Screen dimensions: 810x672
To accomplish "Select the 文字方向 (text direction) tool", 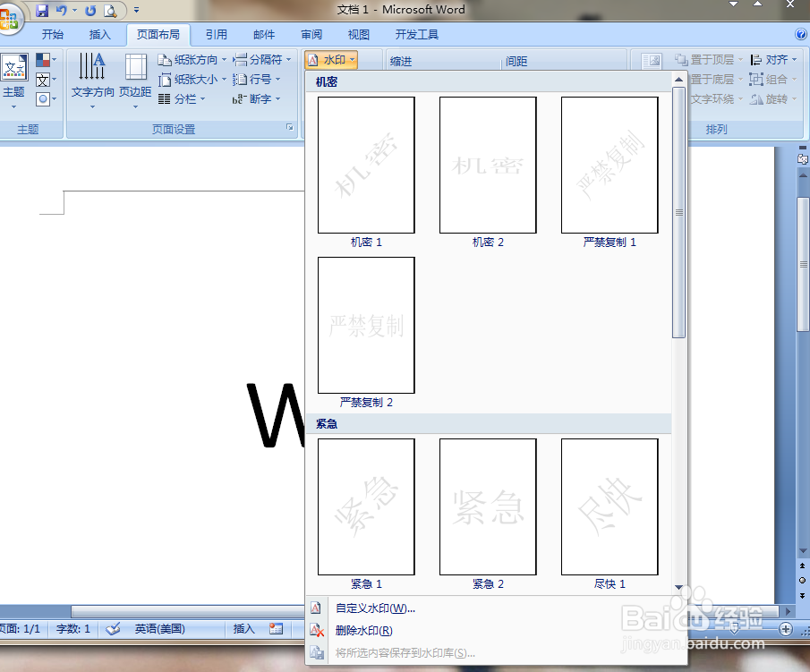I will (90, 79).
